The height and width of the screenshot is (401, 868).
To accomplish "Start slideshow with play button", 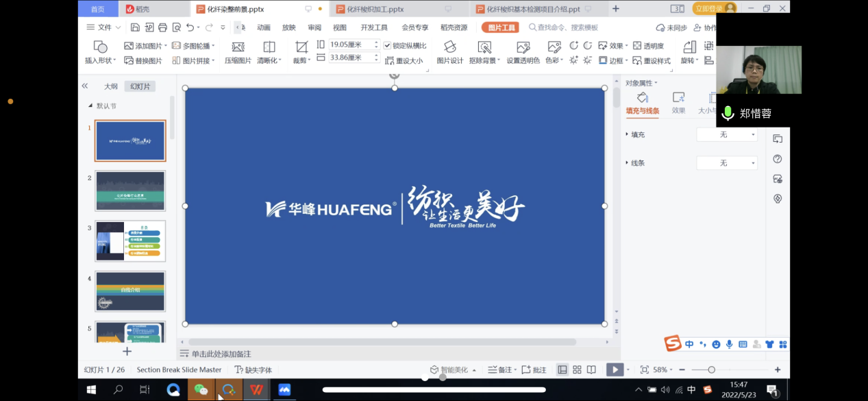I will (x=615, y=369).
